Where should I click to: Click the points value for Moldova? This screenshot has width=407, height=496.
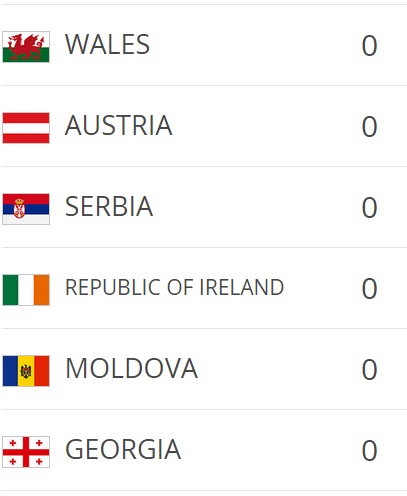click(x=369, y=370)
